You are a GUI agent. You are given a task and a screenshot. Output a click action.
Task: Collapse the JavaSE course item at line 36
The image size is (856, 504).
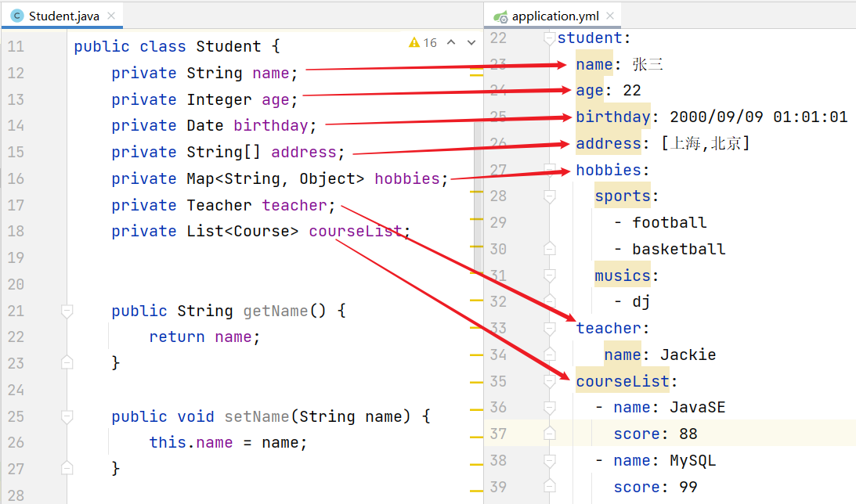(550, 408)
